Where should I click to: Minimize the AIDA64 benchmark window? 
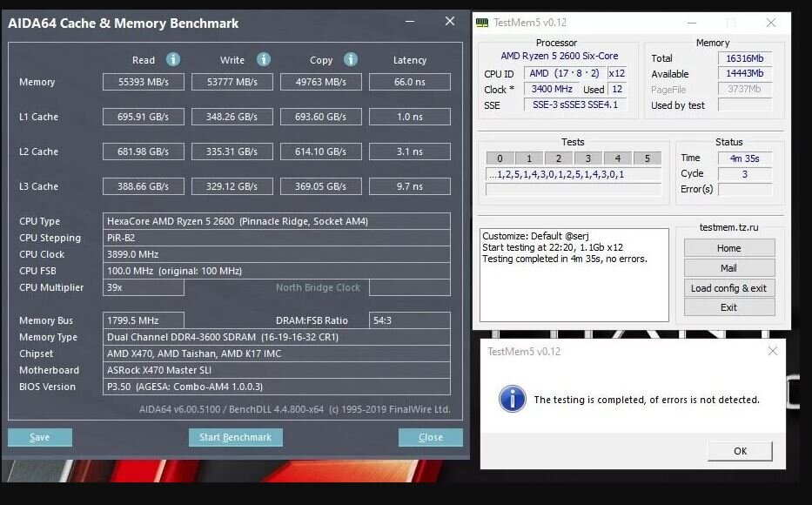[x=410, y=21]
